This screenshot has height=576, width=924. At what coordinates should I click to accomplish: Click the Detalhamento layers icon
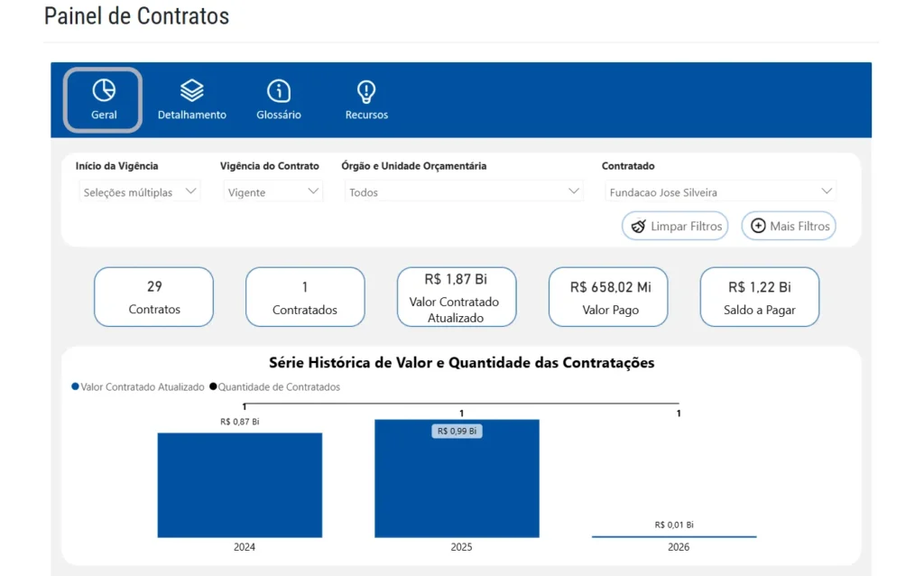191,91
